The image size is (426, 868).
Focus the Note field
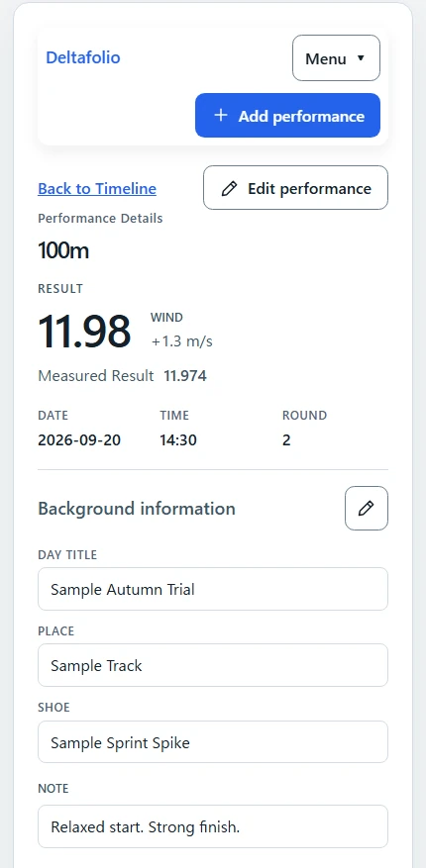(213, 826)
